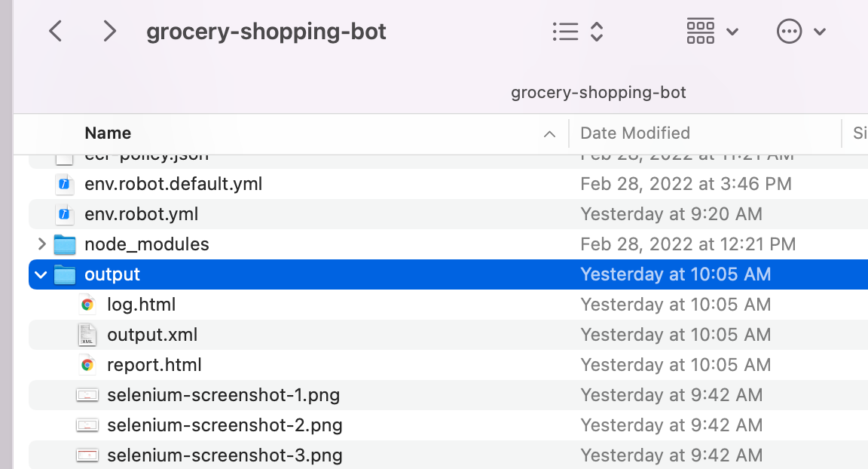The height and width of the screenshot is (469, 868).
Task: Expand the group-by dropdown chevron
Action: pos(732,32)
